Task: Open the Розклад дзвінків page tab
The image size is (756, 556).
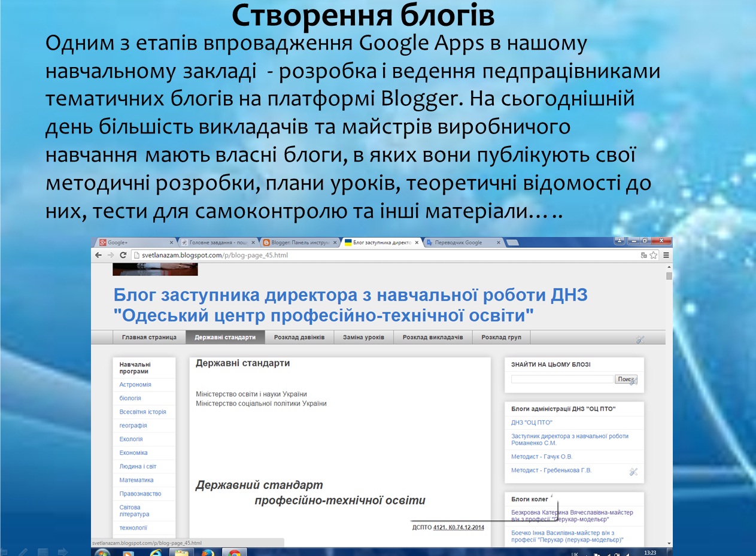Action: pos(299,338)
